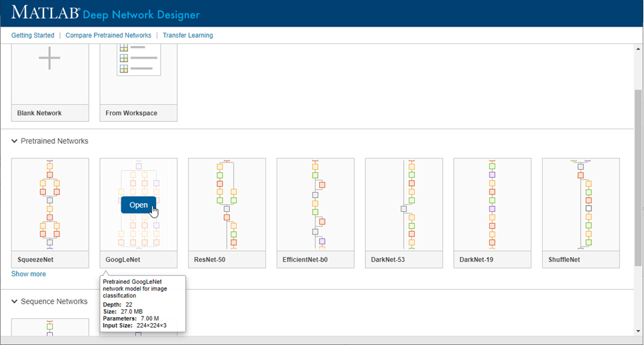Click the Blank Network plus icon

50,59
